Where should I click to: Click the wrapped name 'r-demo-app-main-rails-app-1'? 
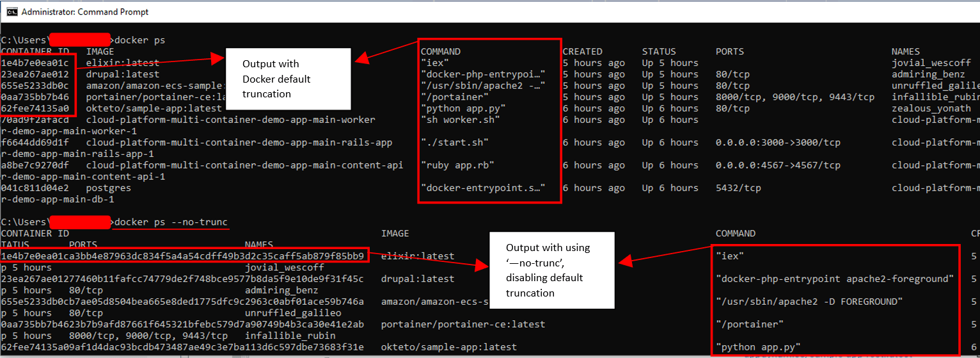click(x=77, y=154)
